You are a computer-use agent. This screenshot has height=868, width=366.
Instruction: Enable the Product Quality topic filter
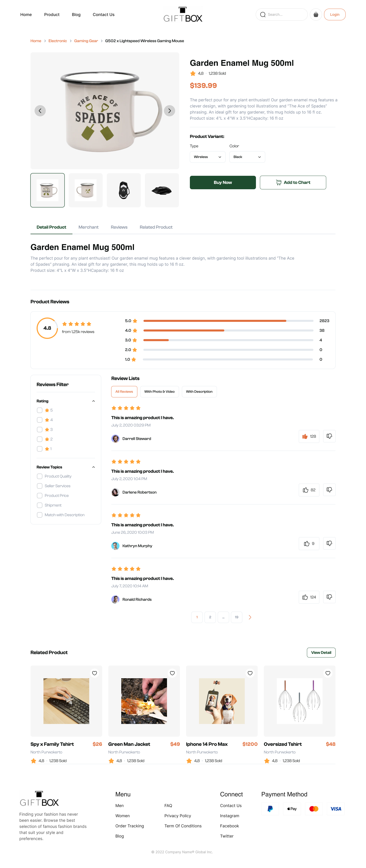40,477
